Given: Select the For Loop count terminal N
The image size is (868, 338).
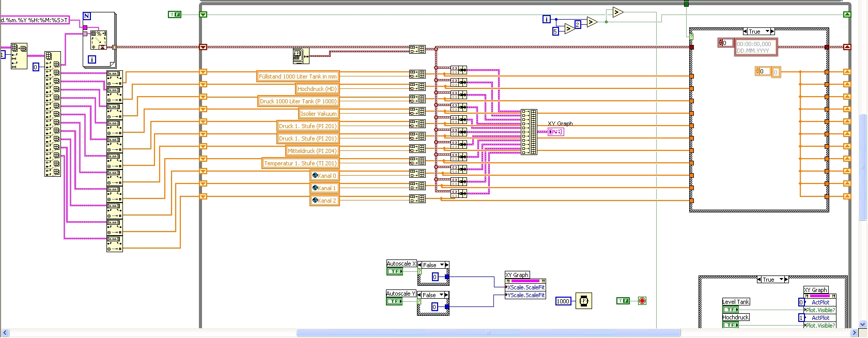Looking at the screenshot, I should (87, 16).
